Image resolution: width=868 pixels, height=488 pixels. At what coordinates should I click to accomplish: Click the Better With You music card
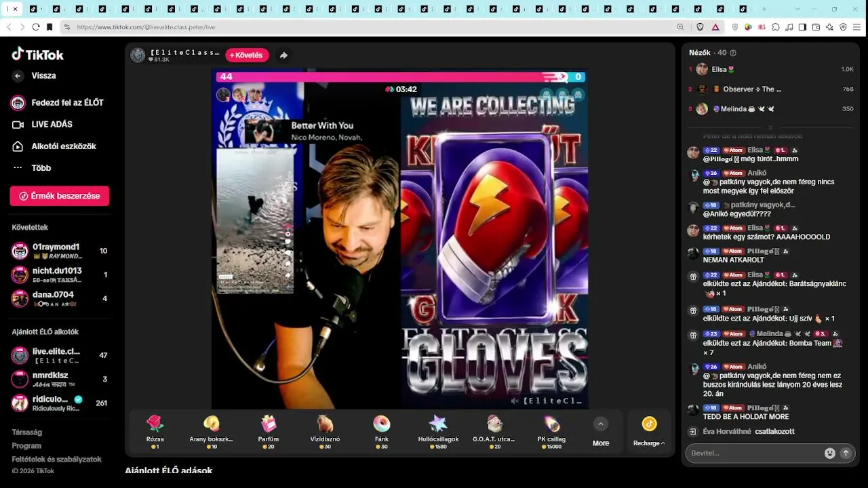click(x=304, y=131)
